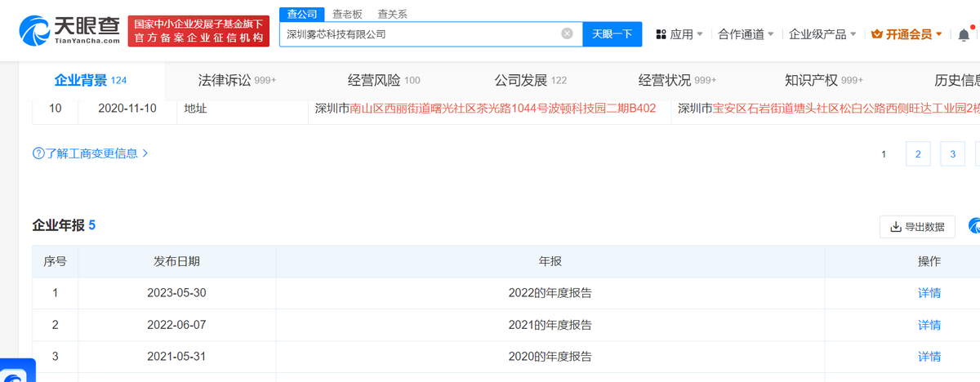980x382 pixels.
Task: Click the question mark icon by 了解工商变更信息
Action: [x=38, y=153]
